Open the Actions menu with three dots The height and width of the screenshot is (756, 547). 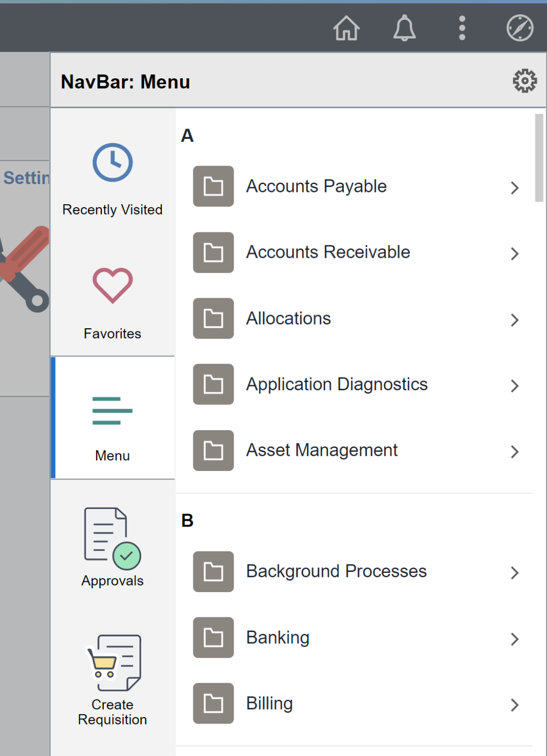pyautogui.click(x=461, y=28)
